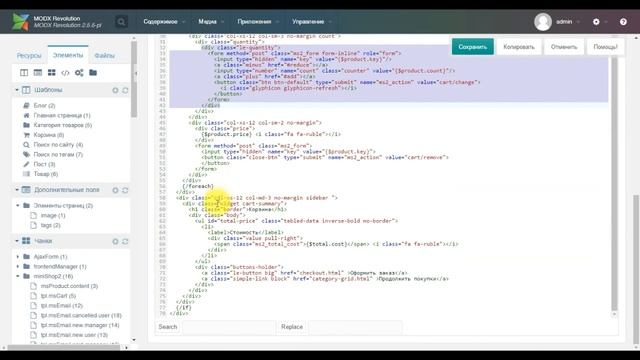Click the New Chunk toolbar icon
Screen dimensions: 640x360
[51, 73]
